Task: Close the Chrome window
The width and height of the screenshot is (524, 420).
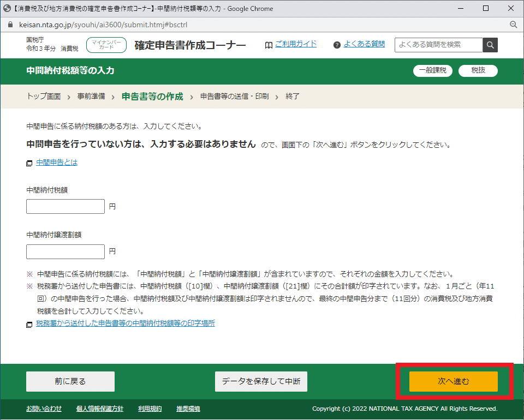Action: 511,8
